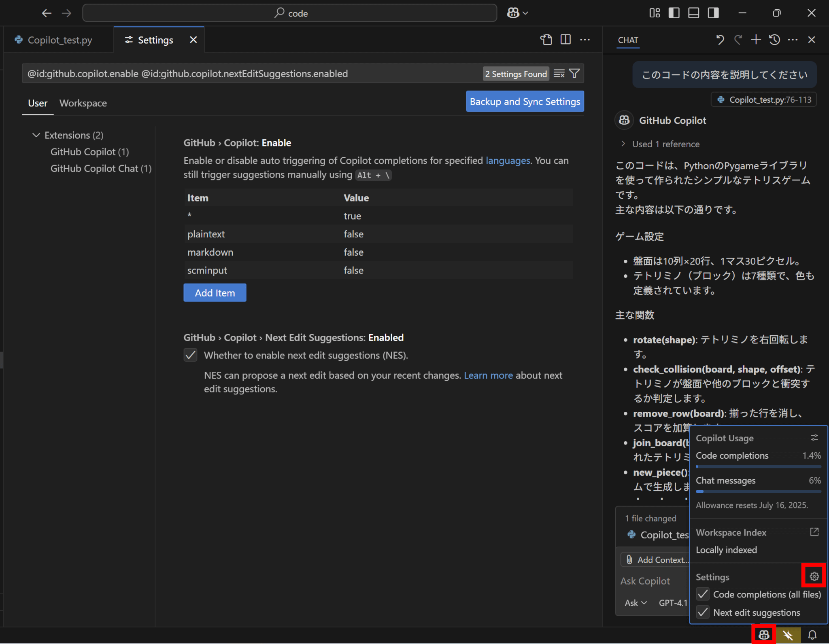Viewport: 829px width, 644px height.
Task: Open the Ask mode dropdown
Action: (636, 603)
